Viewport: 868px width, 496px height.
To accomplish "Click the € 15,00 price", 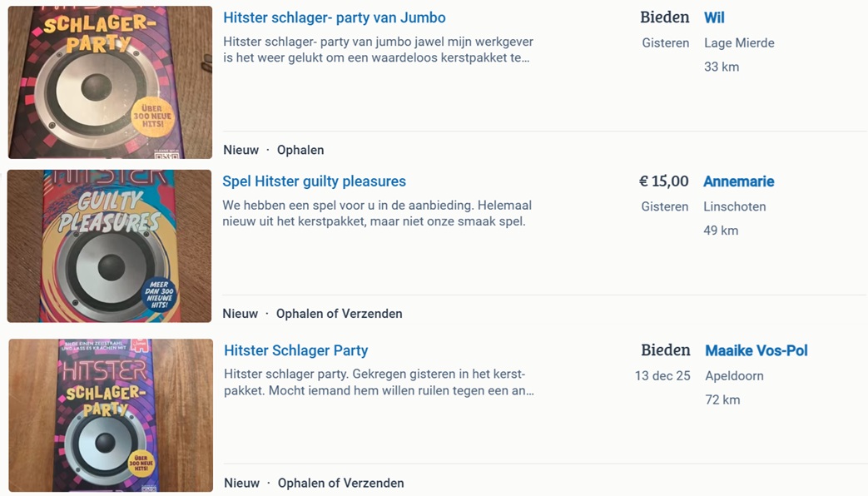I will [663, 181].
